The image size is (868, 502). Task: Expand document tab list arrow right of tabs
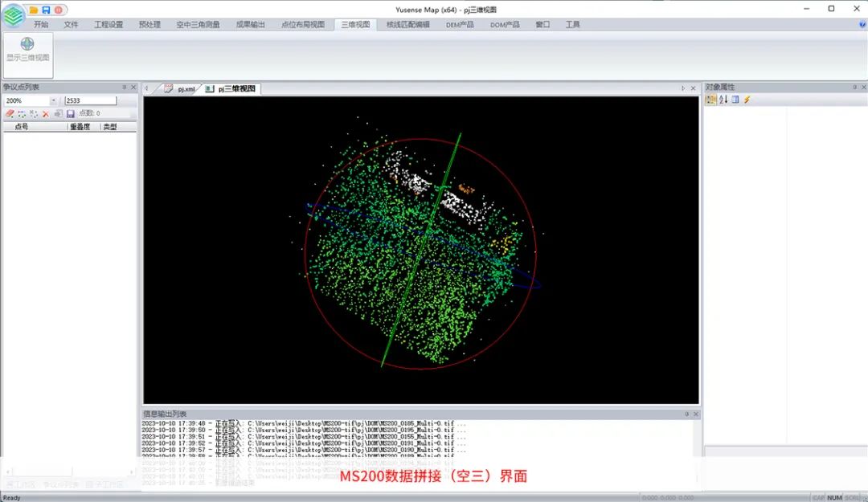683,88
